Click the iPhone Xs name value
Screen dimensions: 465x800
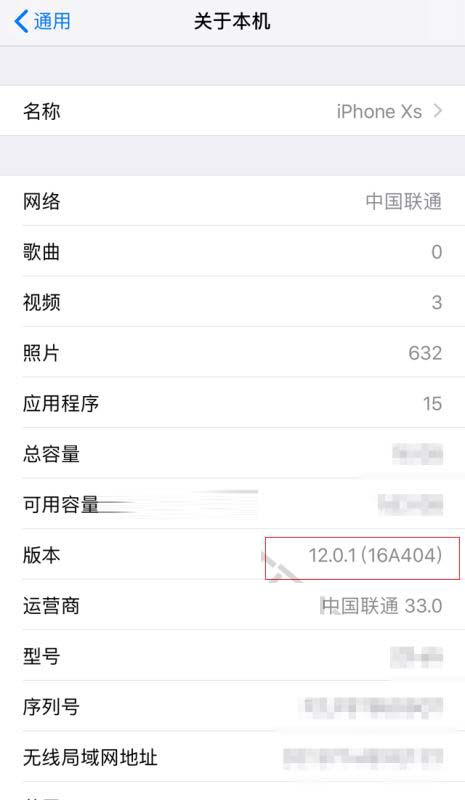click(x=379, y=111)
